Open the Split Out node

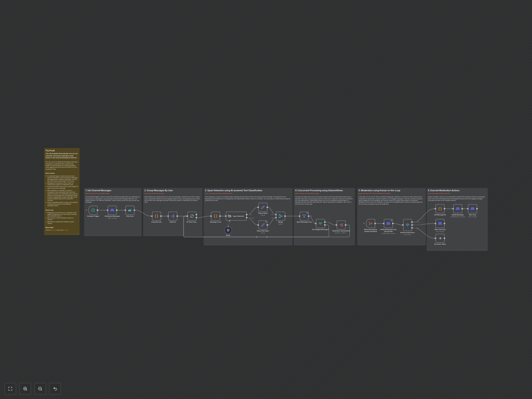tap(173, 216)
